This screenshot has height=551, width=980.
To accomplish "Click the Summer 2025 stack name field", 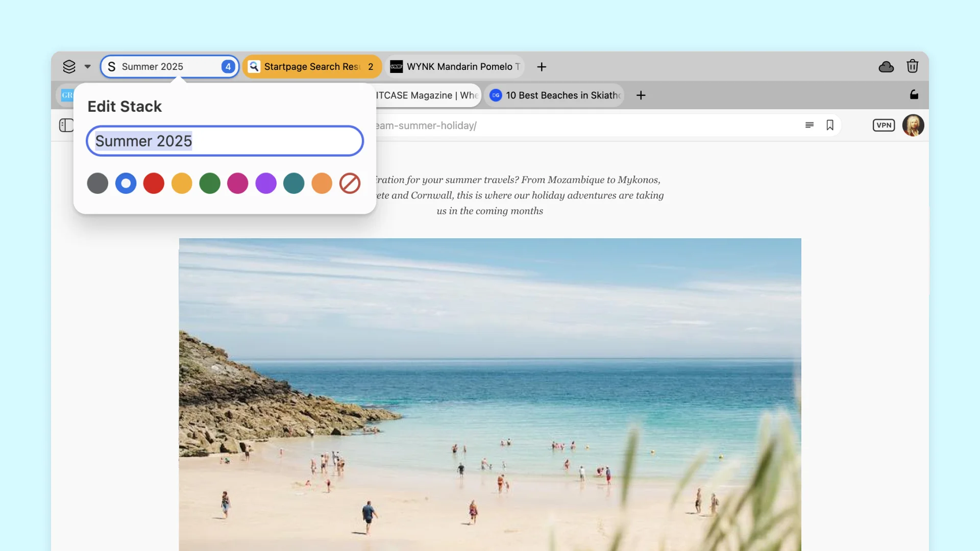I will click(225, 141).
